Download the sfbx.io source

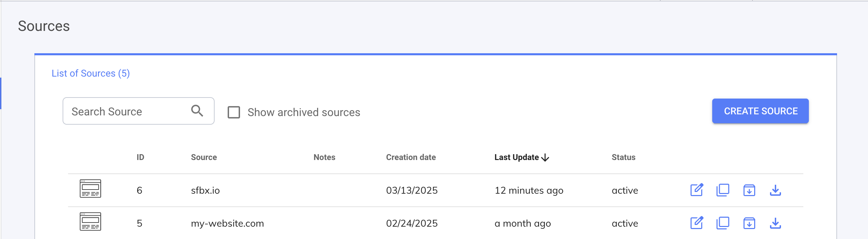click(x=775, y=190)
